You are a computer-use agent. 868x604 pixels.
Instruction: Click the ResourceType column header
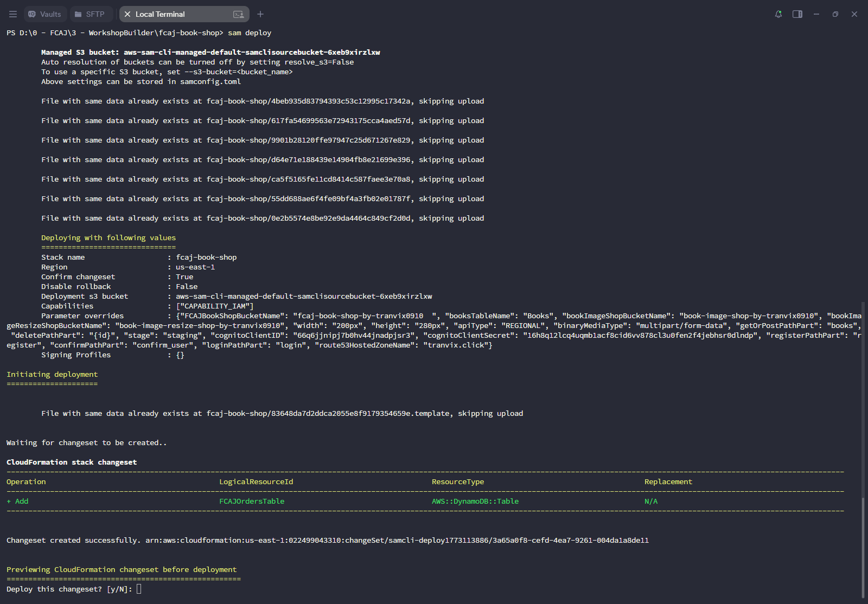click(x=458, y=481)
